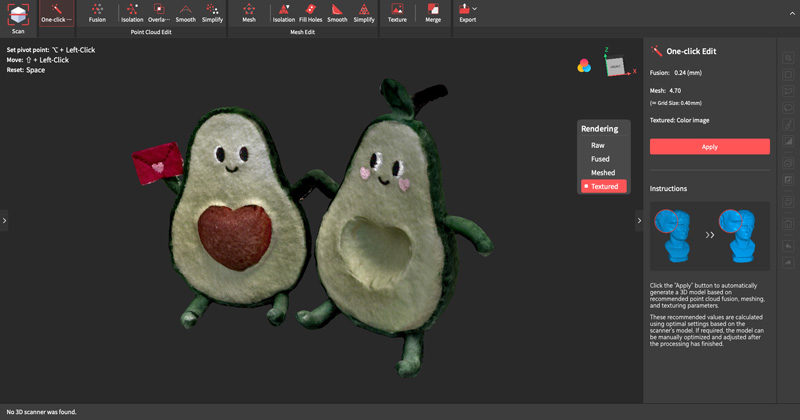The height and width of the screenshot is (420, 800).
Task: Click the Grid Size 0.40mm note
Action: [676, 103]
